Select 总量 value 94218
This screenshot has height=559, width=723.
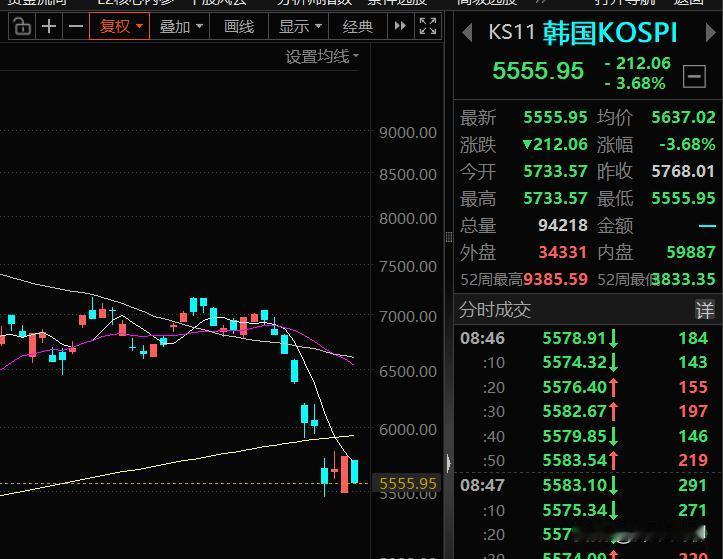[x=563, y=225]
